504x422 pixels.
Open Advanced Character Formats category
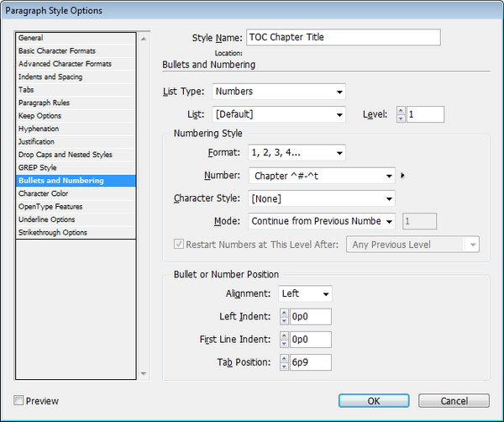(76, 64)
